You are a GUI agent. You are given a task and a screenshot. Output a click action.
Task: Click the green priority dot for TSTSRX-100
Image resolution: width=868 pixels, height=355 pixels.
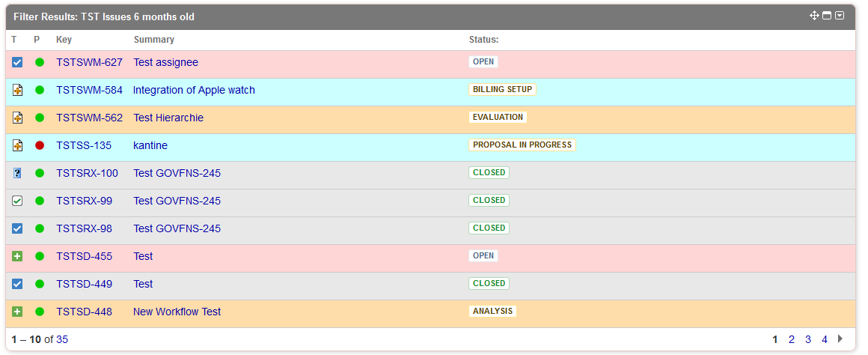click(40, 173)
